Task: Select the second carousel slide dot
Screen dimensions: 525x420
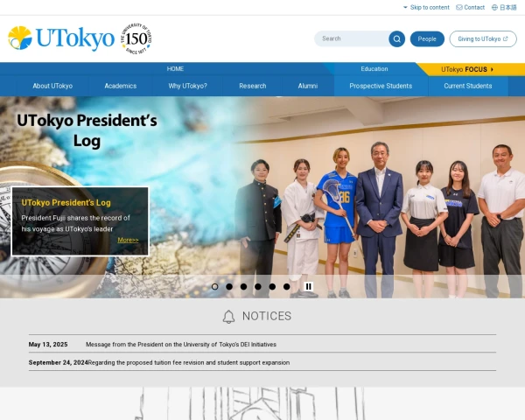Action: (x=229, y=287)
